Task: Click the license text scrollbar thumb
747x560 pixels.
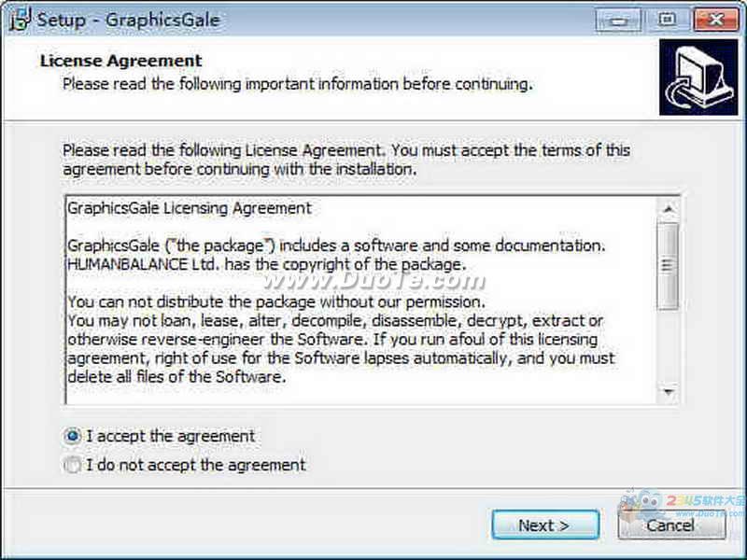Action: [669, 266]
